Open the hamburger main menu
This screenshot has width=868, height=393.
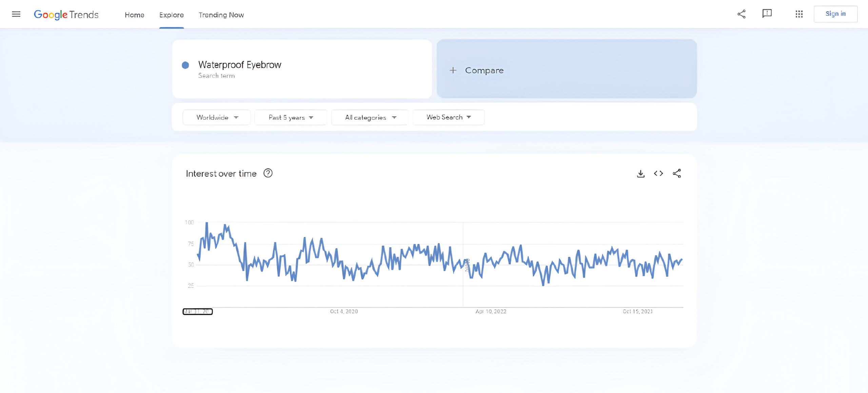coord(16,14)
